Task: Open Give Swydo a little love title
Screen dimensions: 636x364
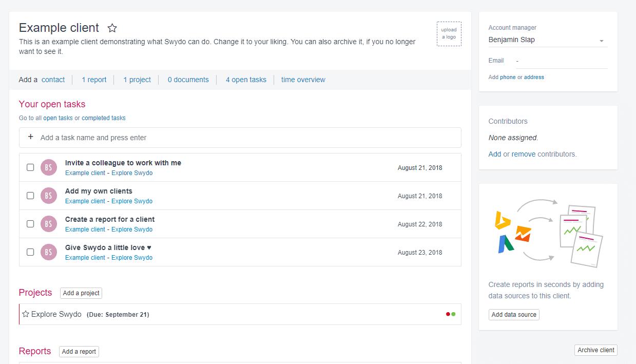Action: coord(108,247)
